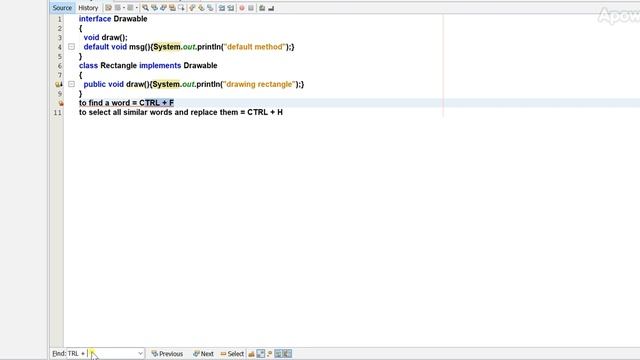Toggle Highlight Search toolbar icon
The image size is (640, 360).
click(x=172, y=8)
